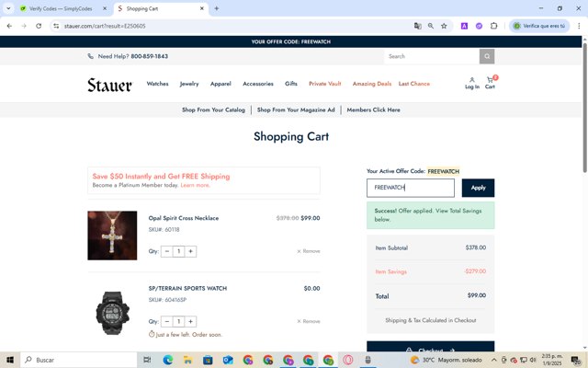Image resolution: width=588 pixels, height=368 pixels.
Task: Click the round purple extension icon
Action: click(479, 26)
